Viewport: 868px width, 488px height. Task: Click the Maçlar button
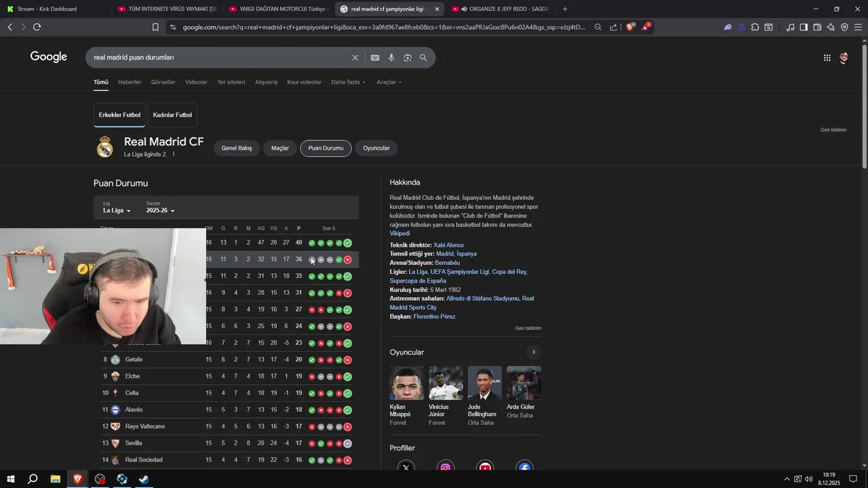(280, 148)
